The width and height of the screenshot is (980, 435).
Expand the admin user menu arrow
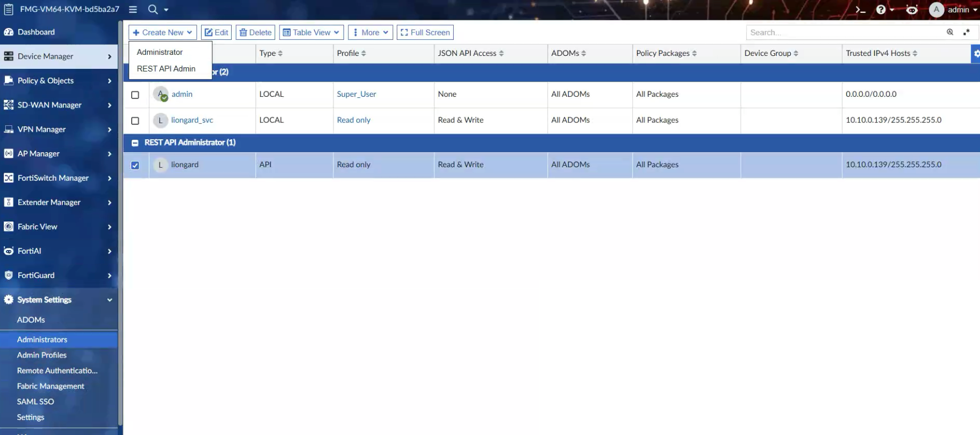[x=975, y=10]
